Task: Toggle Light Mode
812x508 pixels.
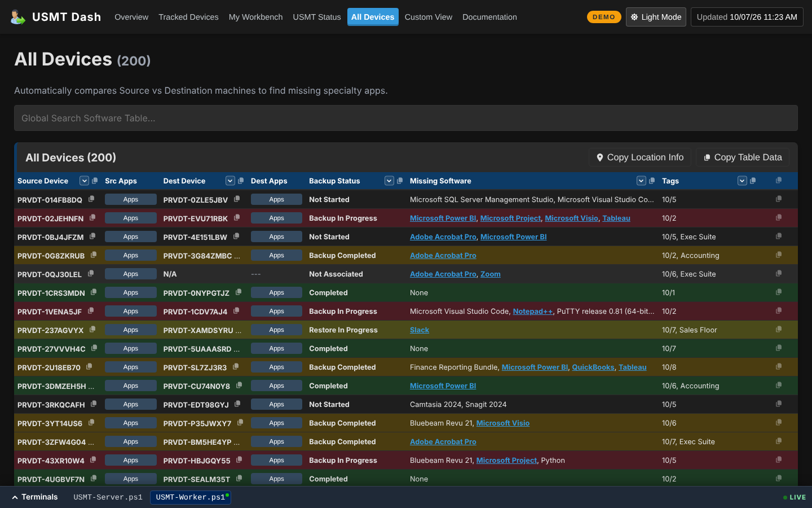Action: [656, 17]
